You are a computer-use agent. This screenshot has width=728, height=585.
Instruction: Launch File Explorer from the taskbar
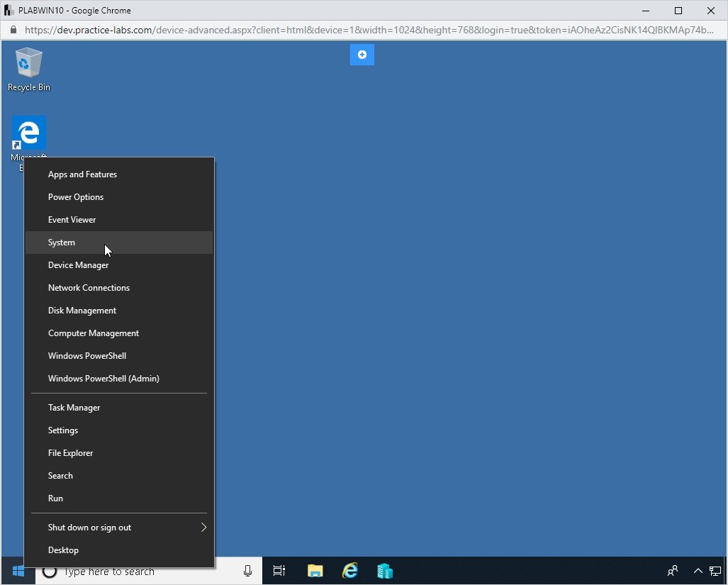[315, 571]
